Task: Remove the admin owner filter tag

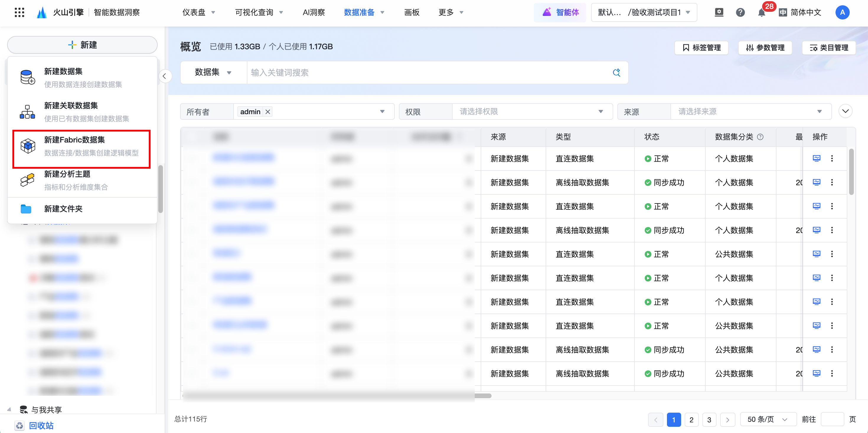Action: 268,112
